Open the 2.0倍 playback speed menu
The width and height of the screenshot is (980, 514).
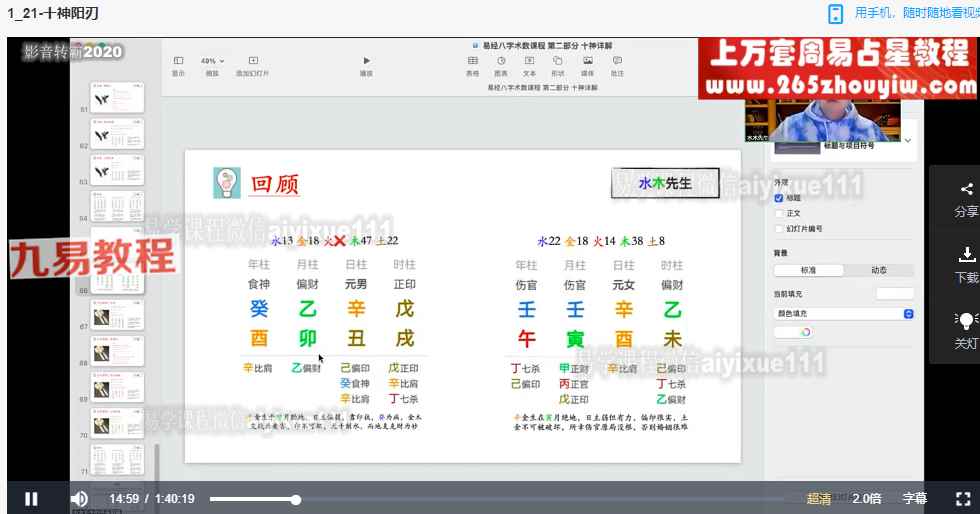(866, 498)
